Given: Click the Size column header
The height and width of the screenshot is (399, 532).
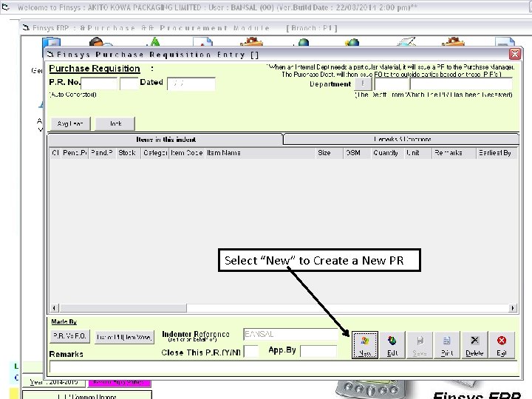Looking at the screenshot, I should 329,153.
